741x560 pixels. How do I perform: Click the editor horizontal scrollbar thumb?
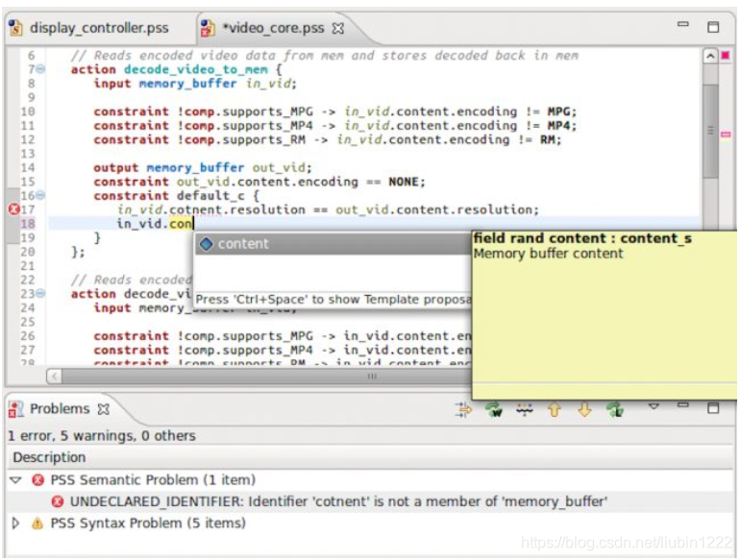click(267, 377)
